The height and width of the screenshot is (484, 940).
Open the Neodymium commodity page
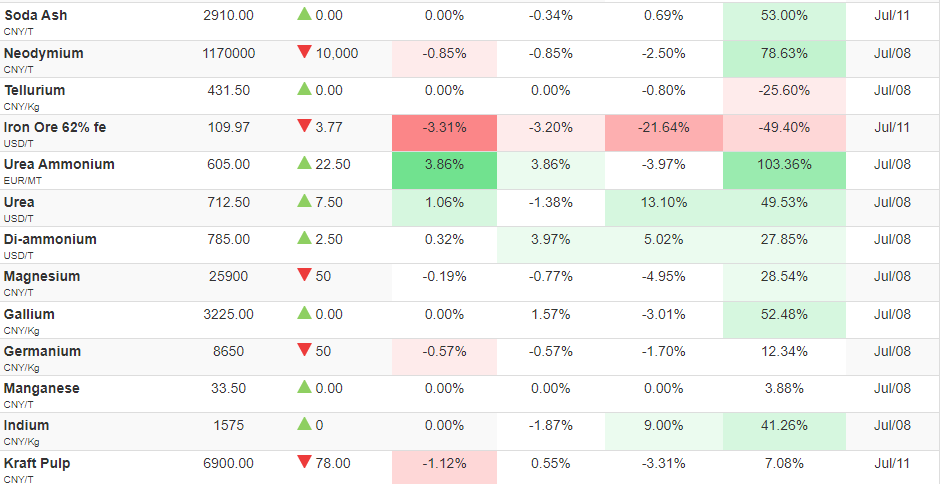click(44, 53)
